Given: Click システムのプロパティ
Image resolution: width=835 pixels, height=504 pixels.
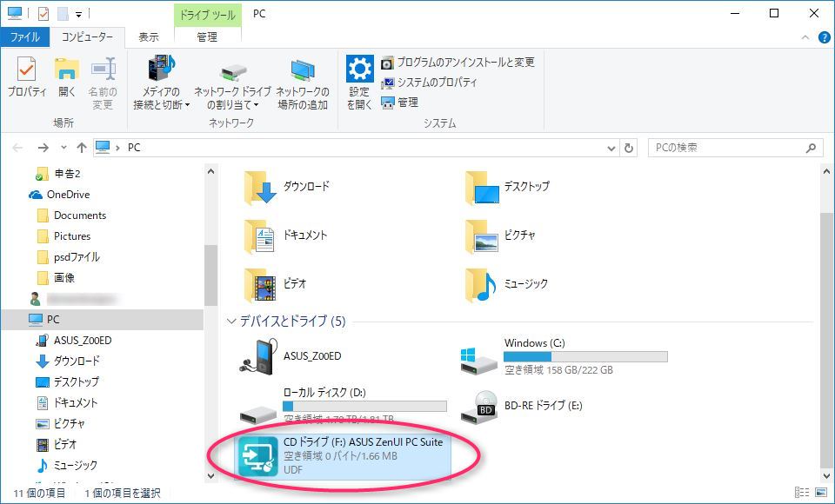Looking at the screenshot, I should coord(429,83).
